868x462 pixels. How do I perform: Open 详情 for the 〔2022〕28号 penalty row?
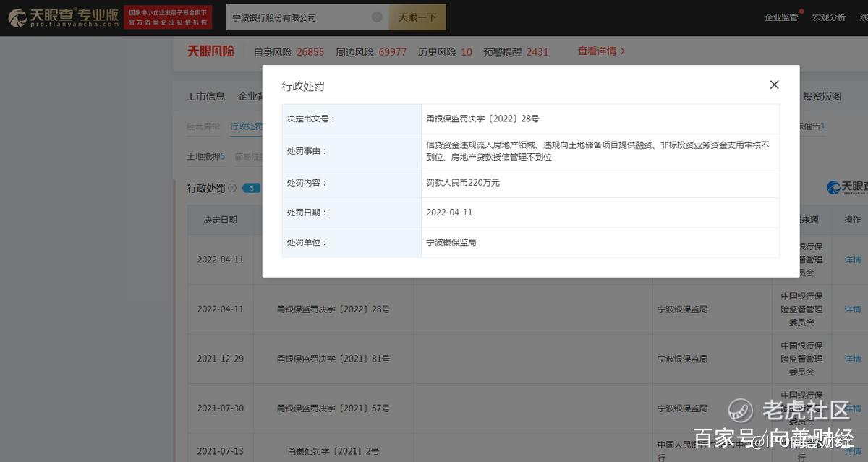[853, 309]
